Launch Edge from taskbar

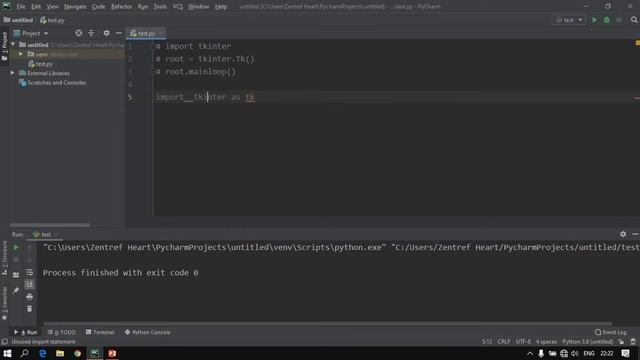click(x=42, y=353)
